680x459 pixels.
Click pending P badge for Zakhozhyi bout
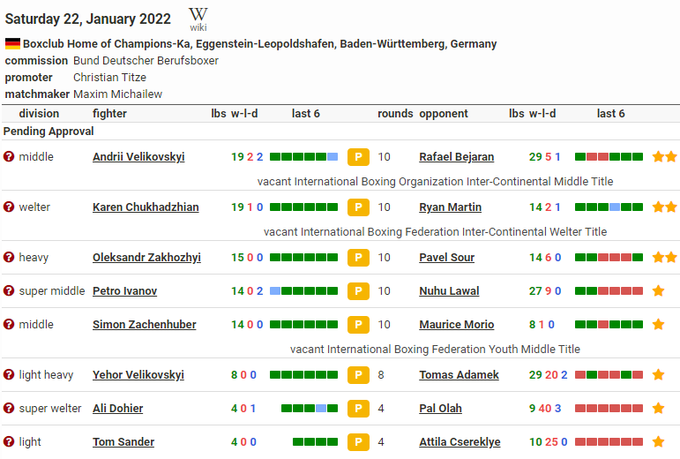point(358,258)
